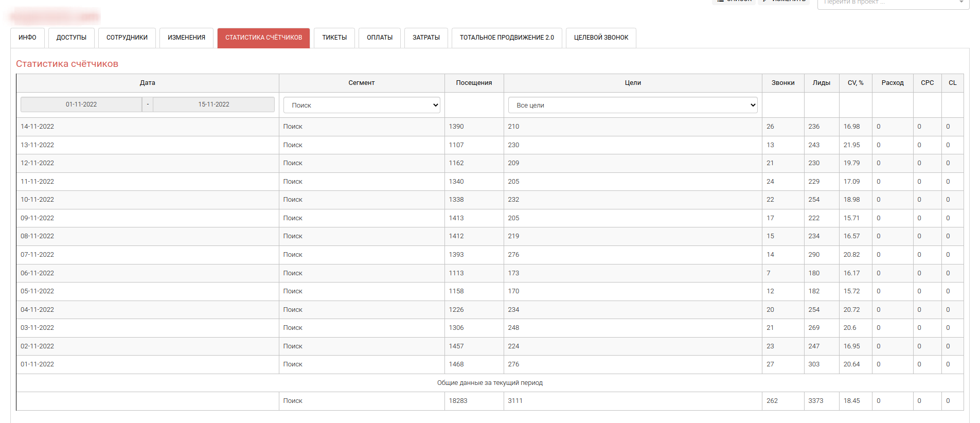Screen dimensions: 980x423
Task: Click the start date field 01-11-2022
Action: tap(81, 104)
